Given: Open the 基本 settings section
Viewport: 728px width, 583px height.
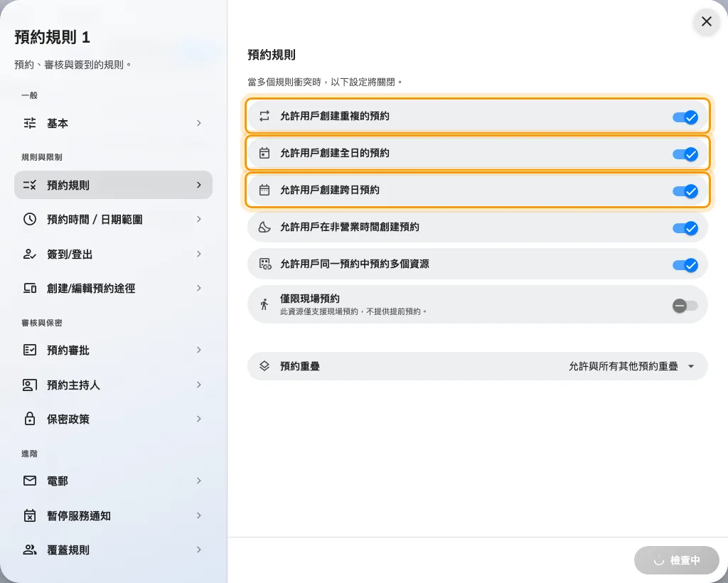Looking at the screenshot, I should tap(113, 123).
